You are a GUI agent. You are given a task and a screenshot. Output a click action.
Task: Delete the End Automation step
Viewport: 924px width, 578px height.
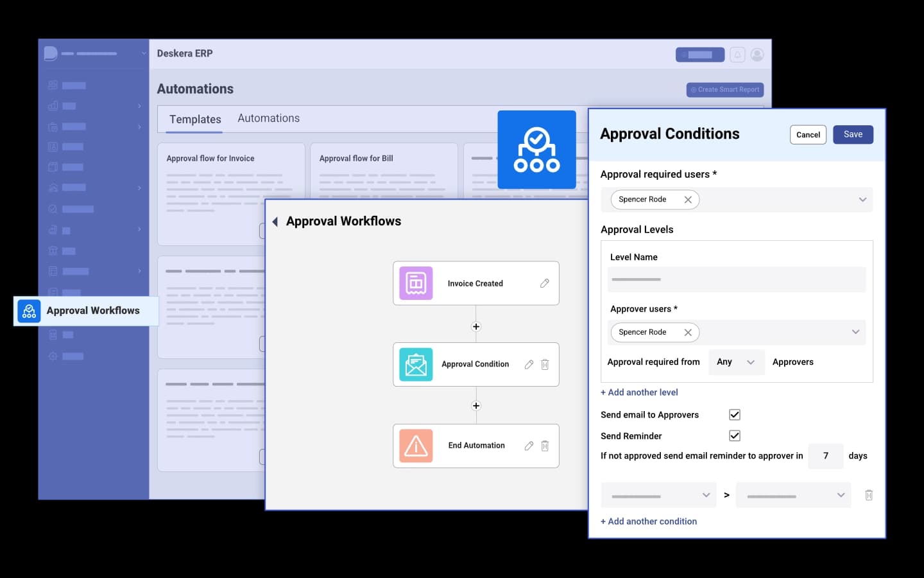545,446
